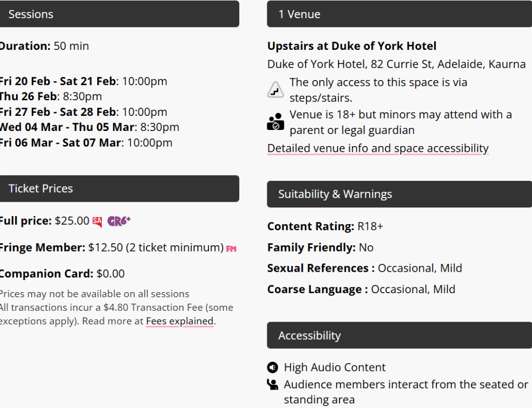Open Detailed venue info and space accessibility
The height and width of the screenshot is (408, 532).
(x=378, y=148)
